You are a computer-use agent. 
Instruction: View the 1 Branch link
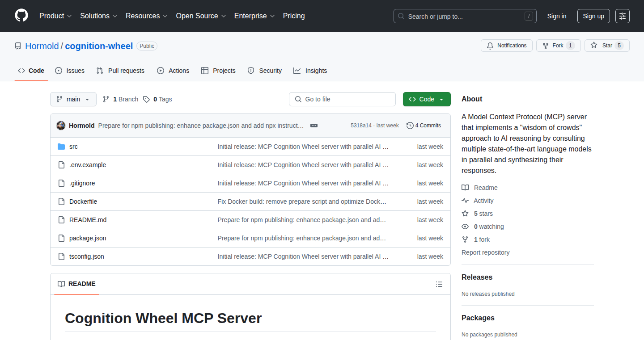tap(120, 99)
